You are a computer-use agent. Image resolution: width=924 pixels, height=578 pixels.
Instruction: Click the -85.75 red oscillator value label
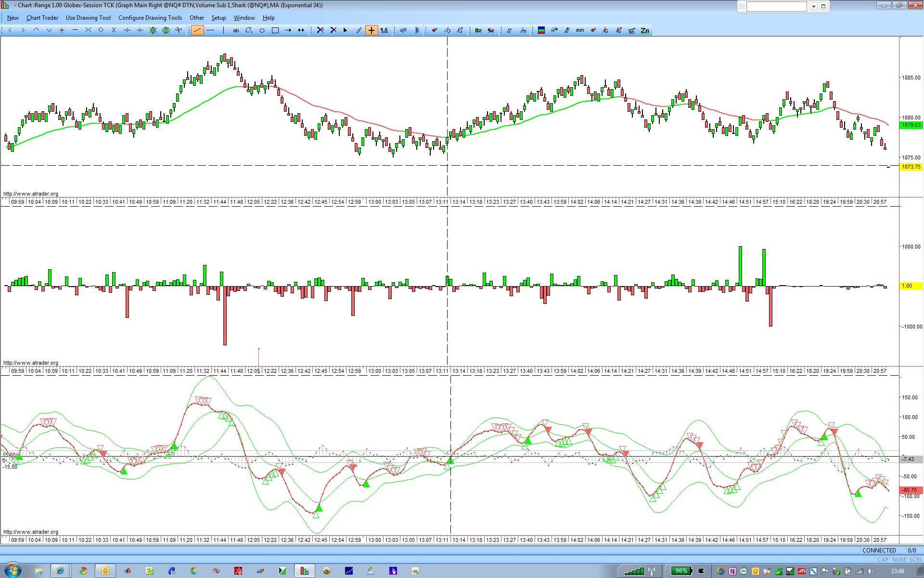[x=911, y=490]
